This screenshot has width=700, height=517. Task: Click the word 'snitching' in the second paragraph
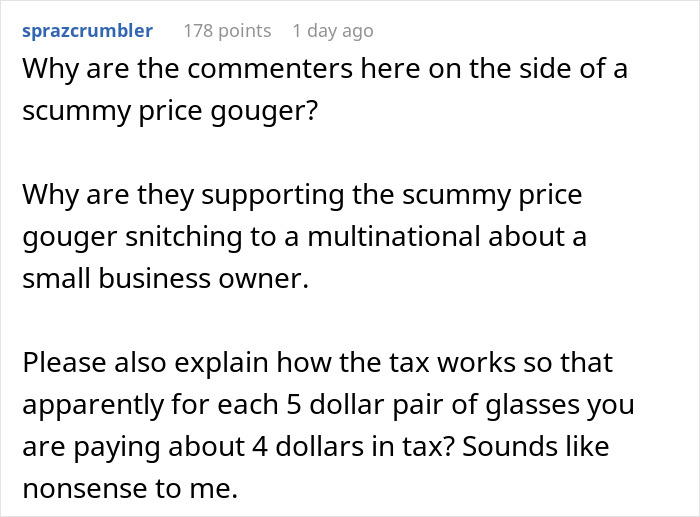click(x=183, y=237)
